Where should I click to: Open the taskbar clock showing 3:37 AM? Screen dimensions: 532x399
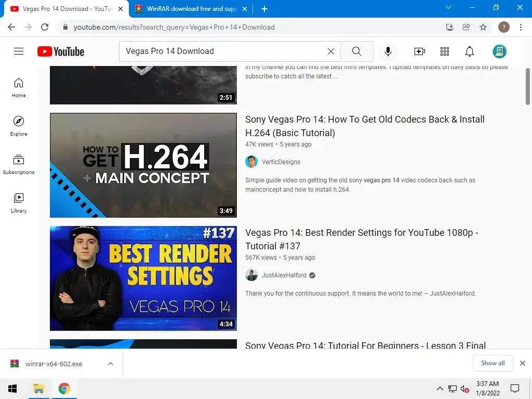(x=487, y=389)
